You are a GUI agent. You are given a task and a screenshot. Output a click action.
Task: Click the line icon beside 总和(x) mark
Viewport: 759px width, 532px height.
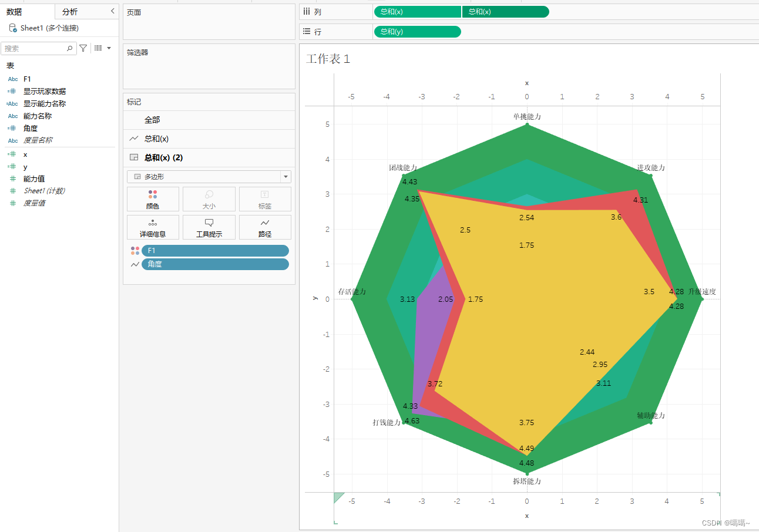(x=134, y=139)
